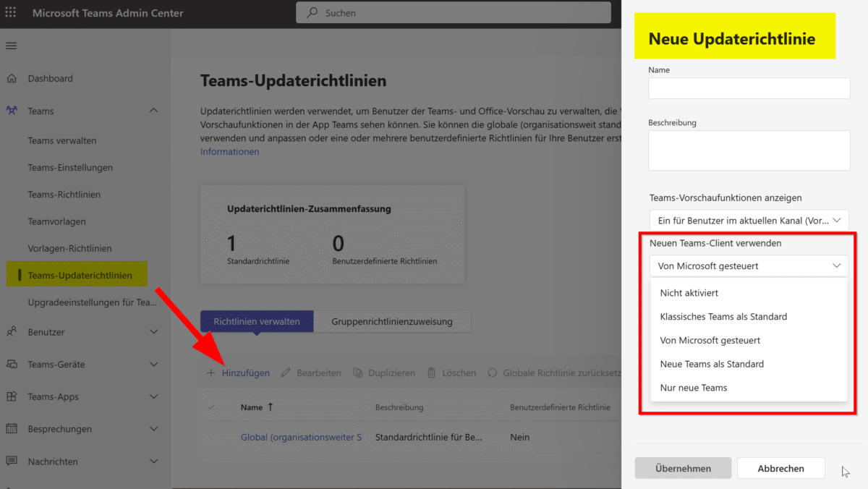Screen dimensions: 868x489
Task: Open Teams-Vorschaufunktionen anzeigen dropdown
Action: (749, 221)
